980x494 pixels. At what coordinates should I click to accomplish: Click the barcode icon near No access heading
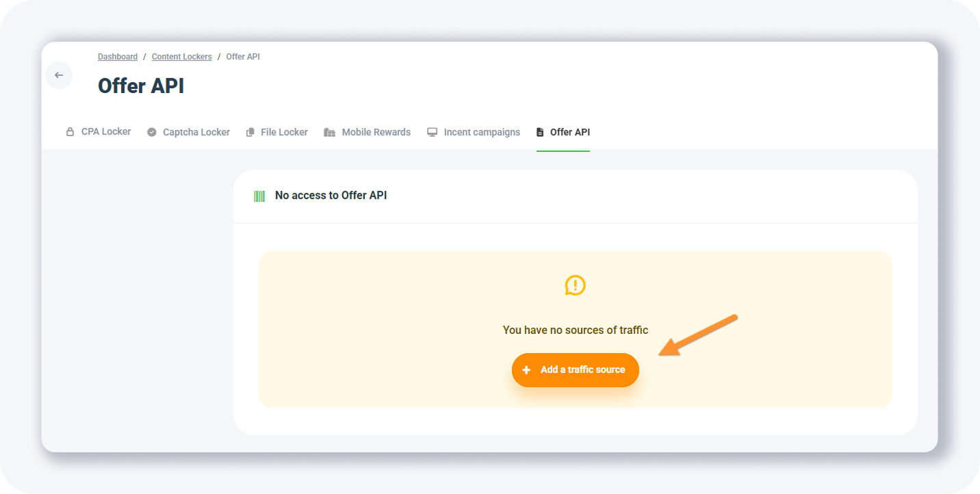259,196
